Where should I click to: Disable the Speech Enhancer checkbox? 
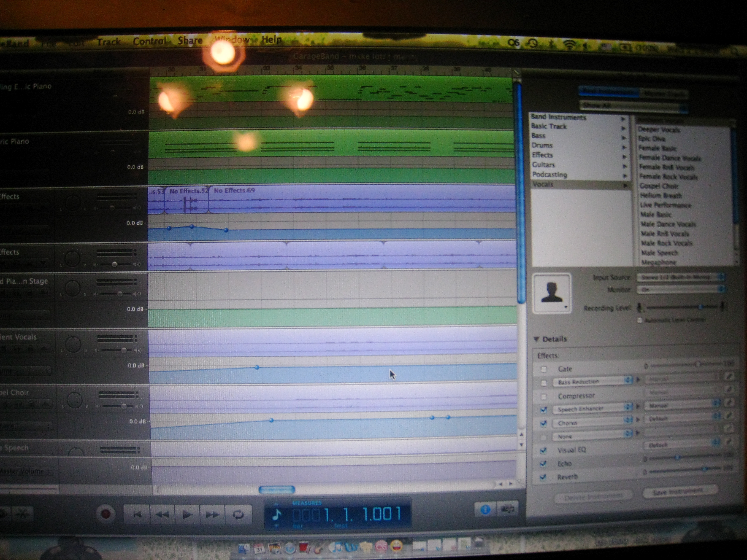544,410
